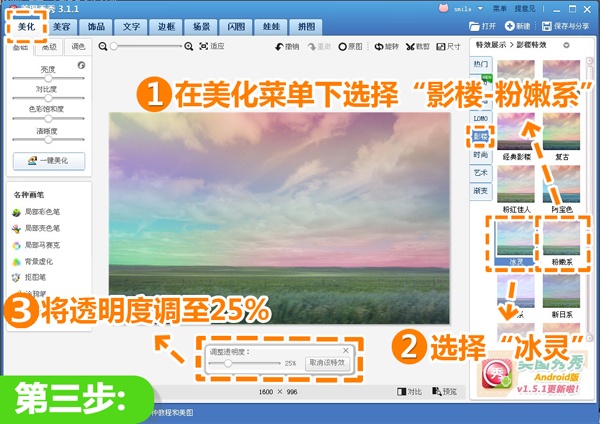
Task: Open the 渐变 effects category
Action: (481, 191)
